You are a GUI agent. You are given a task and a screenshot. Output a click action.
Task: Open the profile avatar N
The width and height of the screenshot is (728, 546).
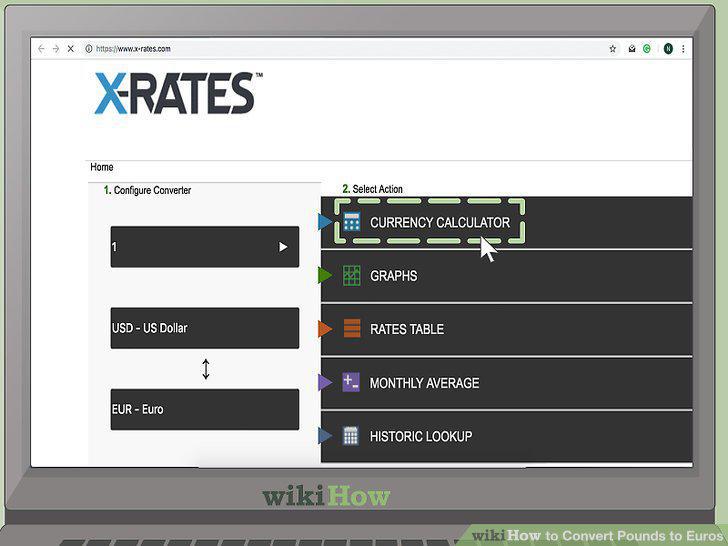(668, 49)
